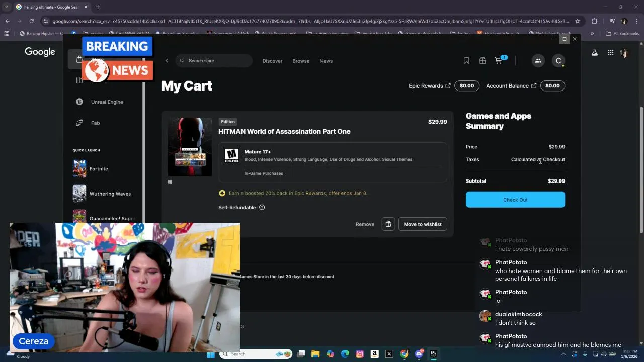Select Fab in the launcher sidebar
The width and height of the screenshot is (644, 362).
95,123
